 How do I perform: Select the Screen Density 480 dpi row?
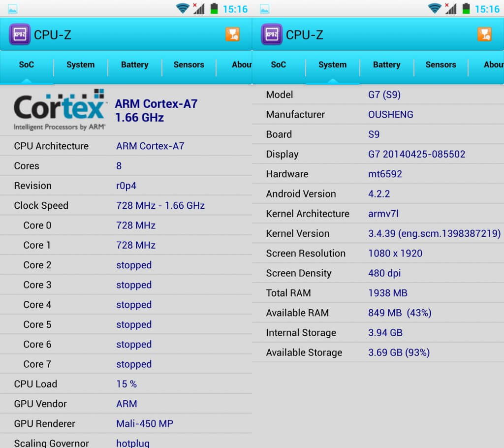(x=378, y=273)
